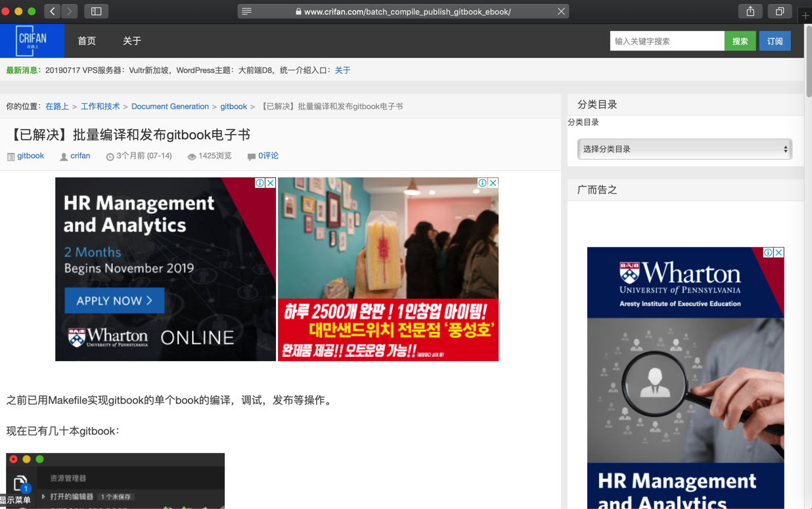Click the 1425浏览 view count text
This screenshot has width=812, height=509.
click(x=215, y=156)
